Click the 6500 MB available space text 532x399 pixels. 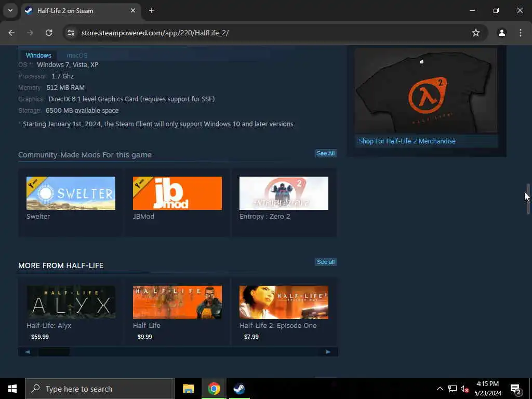pyautogui.click(x=82, y=111)
